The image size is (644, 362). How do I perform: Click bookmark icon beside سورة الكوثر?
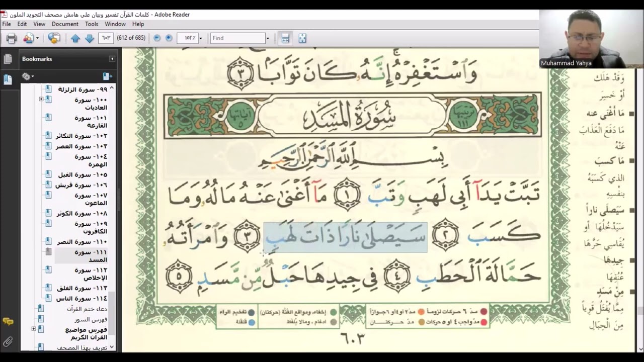pos(48,213)
